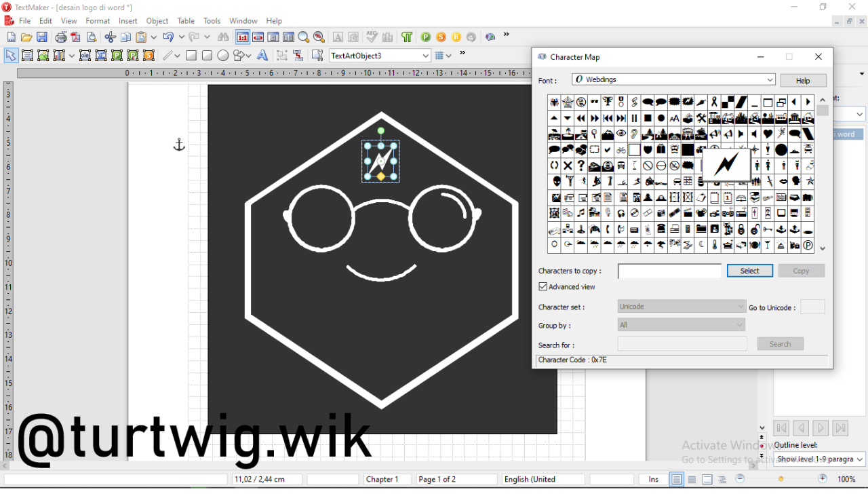Click the Characters to copy field
This screenshot has height=498, width=868.
pos(669,271)
